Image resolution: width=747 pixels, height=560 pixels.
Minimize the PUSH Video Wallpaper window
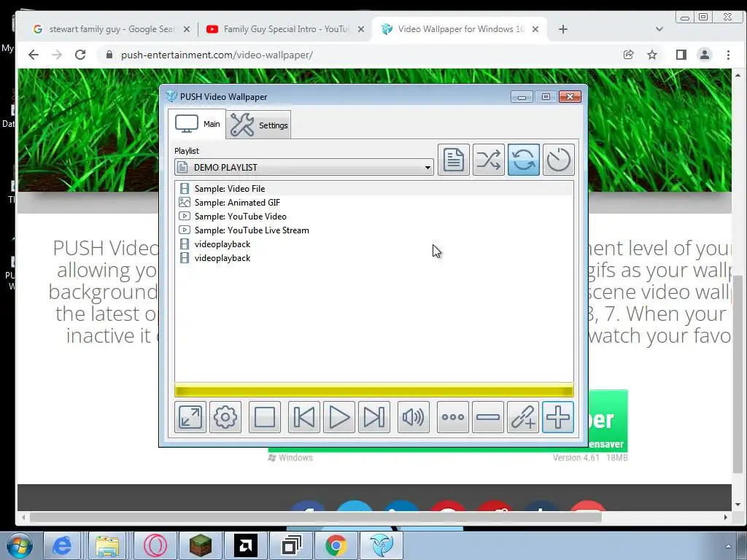pyautogui.click(x=522, y=97)
